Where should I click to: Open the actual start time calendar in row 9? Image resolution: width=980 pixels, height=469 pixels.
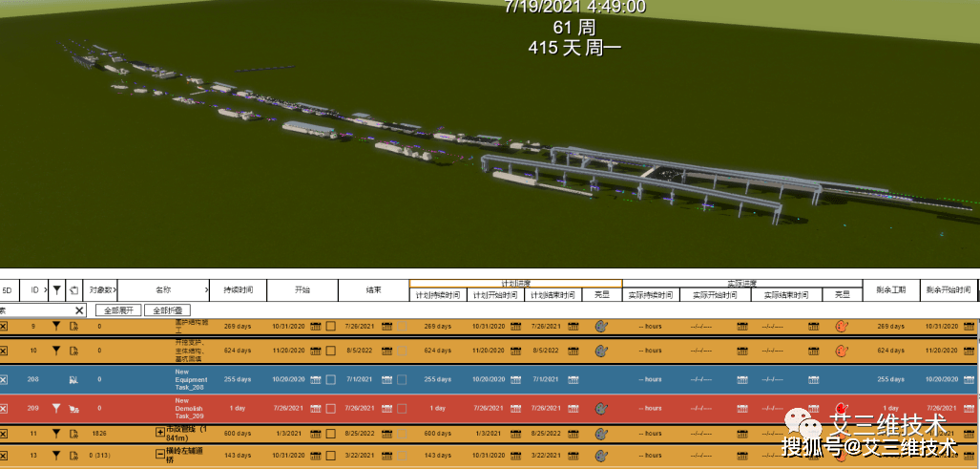click(x=742, y=327)
